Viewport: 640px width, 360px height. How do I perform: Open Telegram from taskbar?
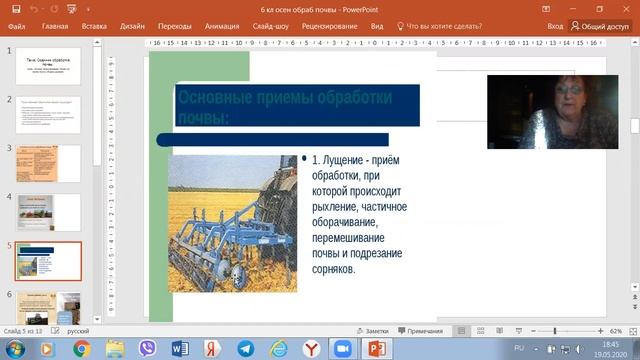coord(246,349)
